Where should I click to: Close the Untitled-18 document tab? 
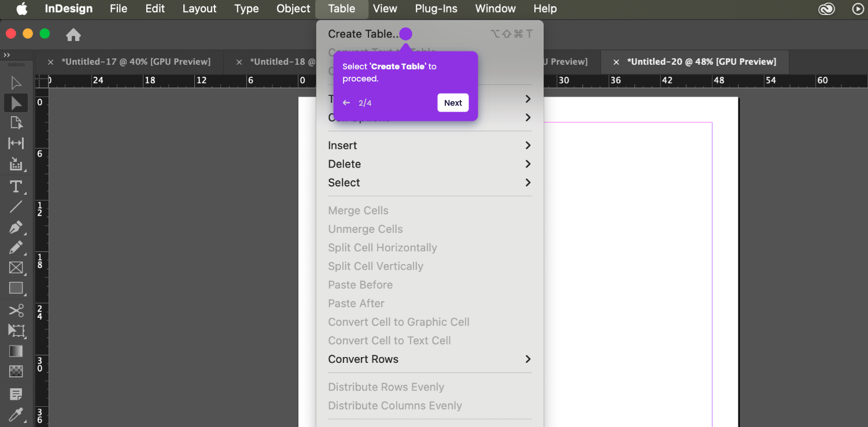tap(239, 62)
